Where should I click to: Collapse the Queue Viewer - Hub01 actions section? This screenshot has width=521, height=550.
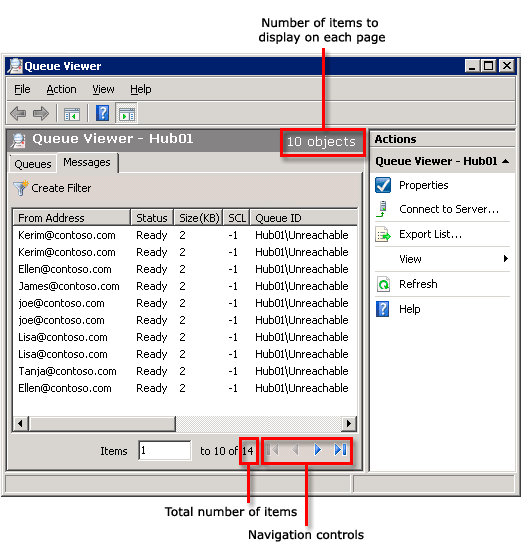pyautogui.click(x=505, y=161)
